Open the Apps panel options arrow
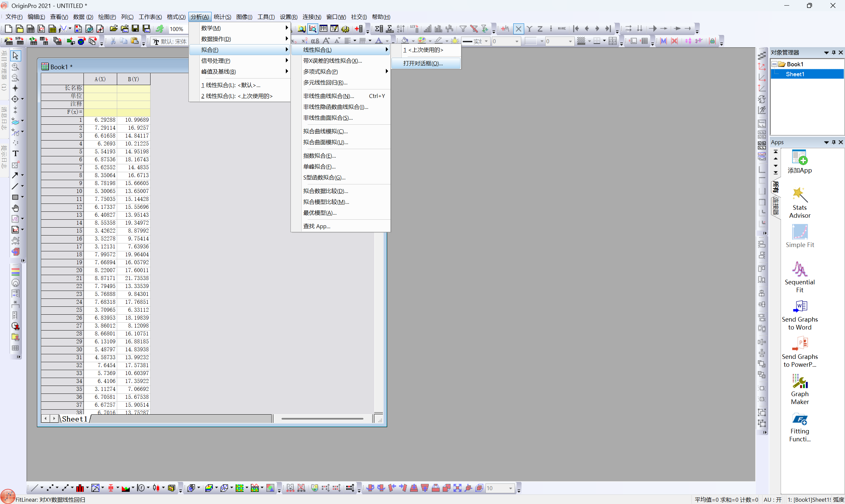The height and width of the screenshot is (504, 845). tap(826, 142)
